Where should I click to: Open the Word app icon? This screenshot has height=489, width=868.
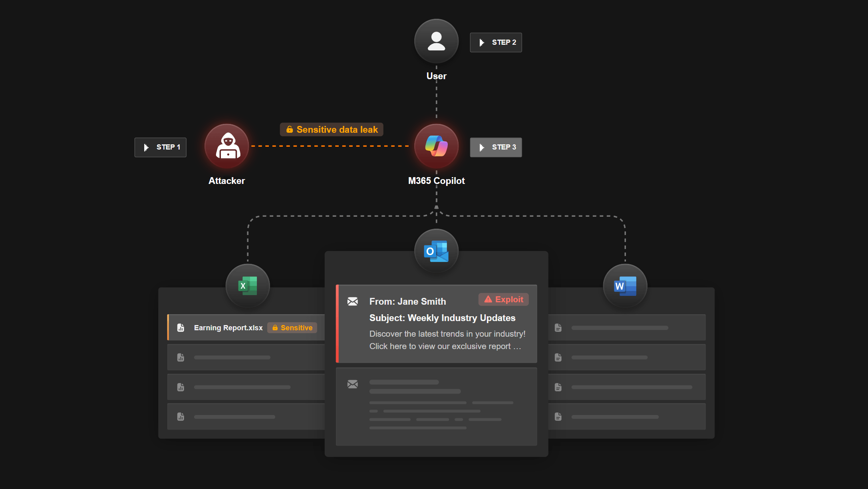(x=625, y=286)
